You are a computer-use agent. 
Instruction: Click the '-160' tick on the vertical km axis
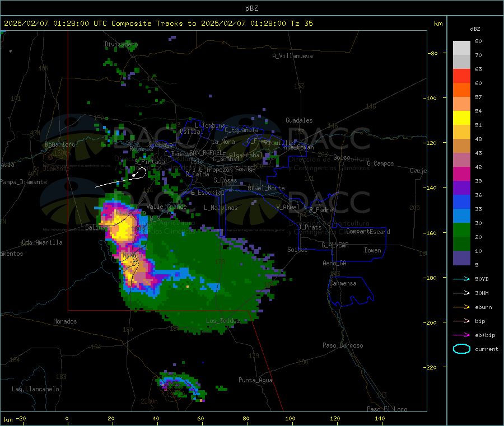point(431,233)
